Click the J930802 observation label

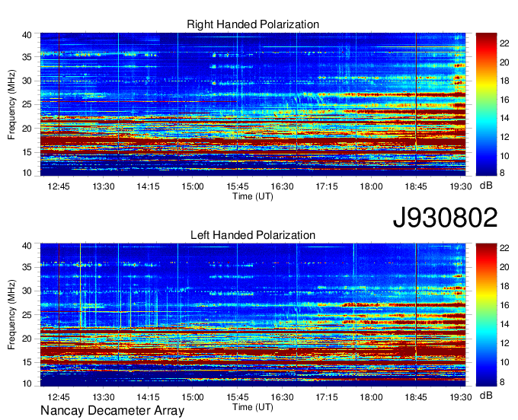[445, 218]
